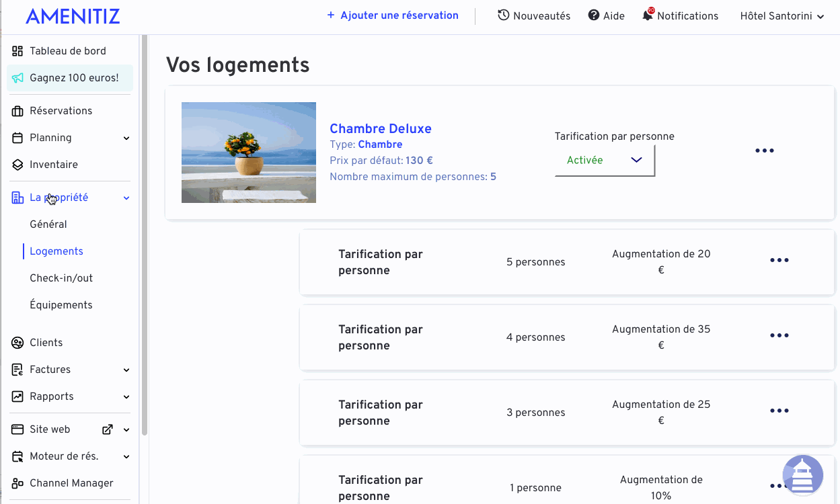The width and height of the screenshot is (840, 504).
Task: Click the 3 personnes text
Action: point(536,413)
